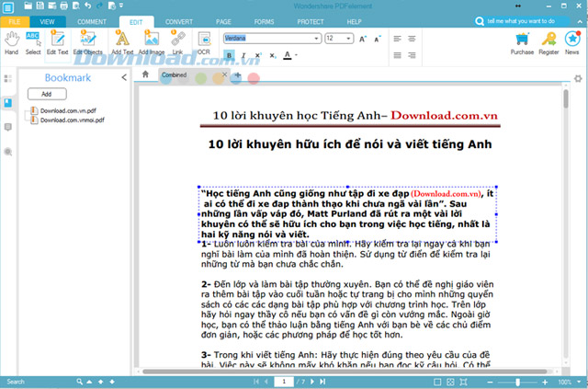The width and height of the screenshot is (588, 389).
Task: Open the search panel in left sidebar
Action: 8,152
